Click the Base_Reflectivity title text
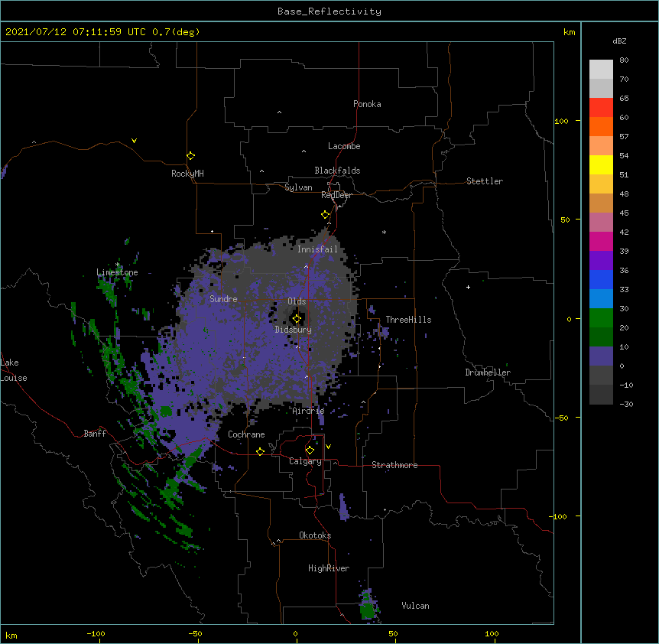The height and width of the screenshot is (644, 659). [329, 11]
